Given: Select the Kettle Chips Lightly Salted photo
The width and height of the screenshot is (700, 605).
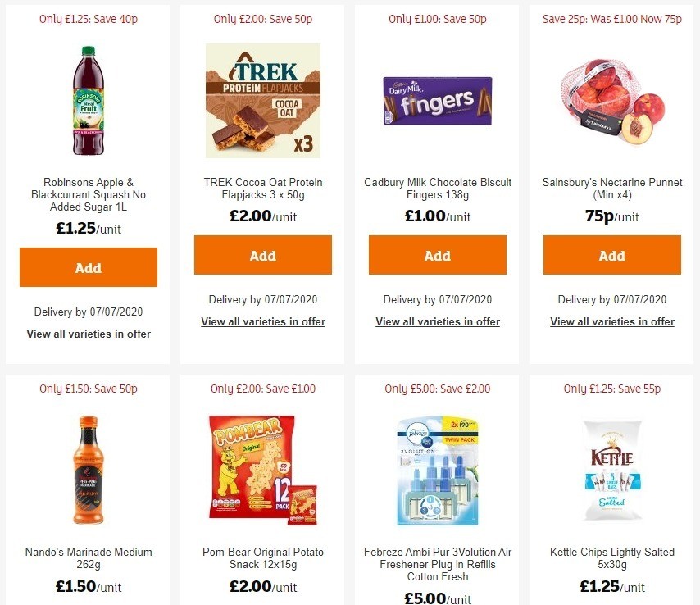Looking at the screenshot, I should tap(612, 470).
